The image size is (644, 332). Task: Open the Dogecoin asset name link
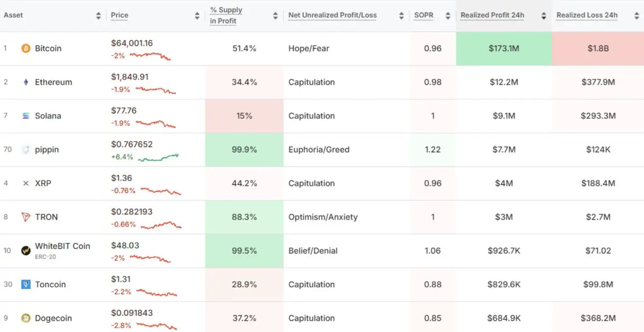(53, 318)
